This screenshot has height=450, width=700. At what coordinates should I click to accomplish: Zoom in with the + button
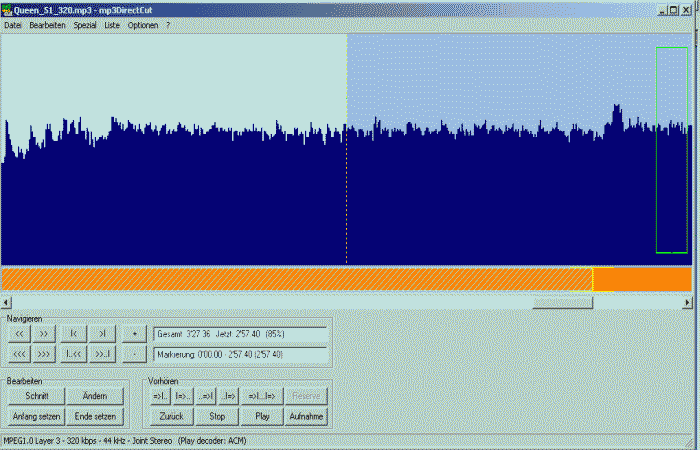click(135, 334)
